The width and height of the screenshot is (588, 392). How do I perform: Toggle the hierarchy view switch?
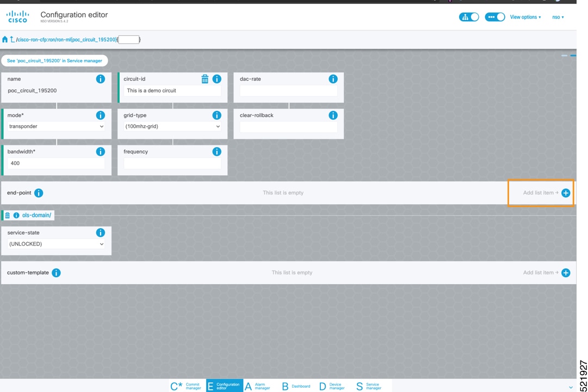(x=469, y=17)
